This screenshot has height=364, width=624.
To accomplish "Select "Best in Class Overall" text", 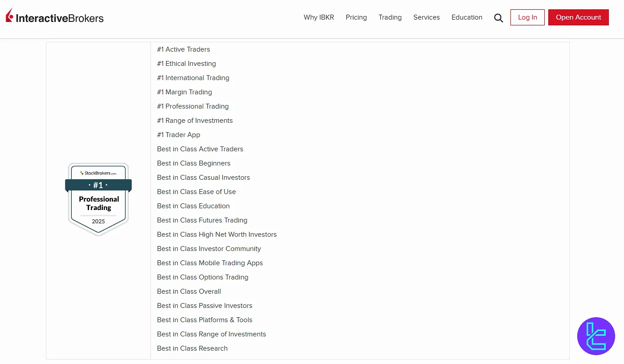I will point(189,291).
